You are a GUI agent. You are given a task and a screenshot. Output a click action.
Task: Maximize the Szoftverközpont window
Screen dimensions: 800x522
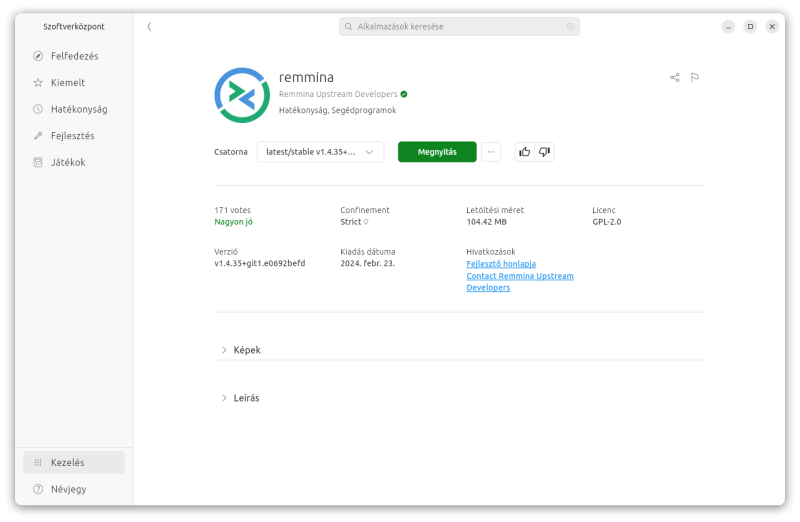750,27
